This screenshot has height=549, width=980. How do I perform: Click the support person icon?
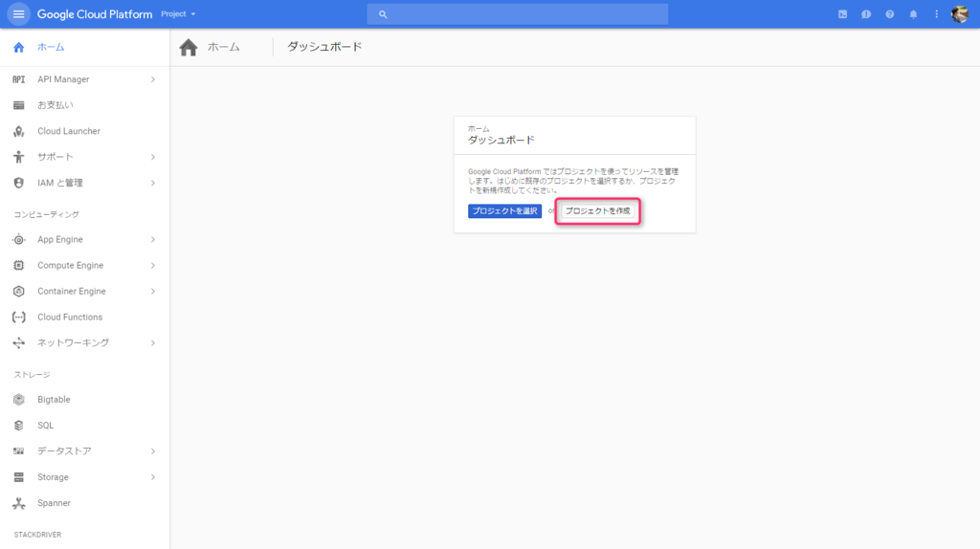click(19, 157)
